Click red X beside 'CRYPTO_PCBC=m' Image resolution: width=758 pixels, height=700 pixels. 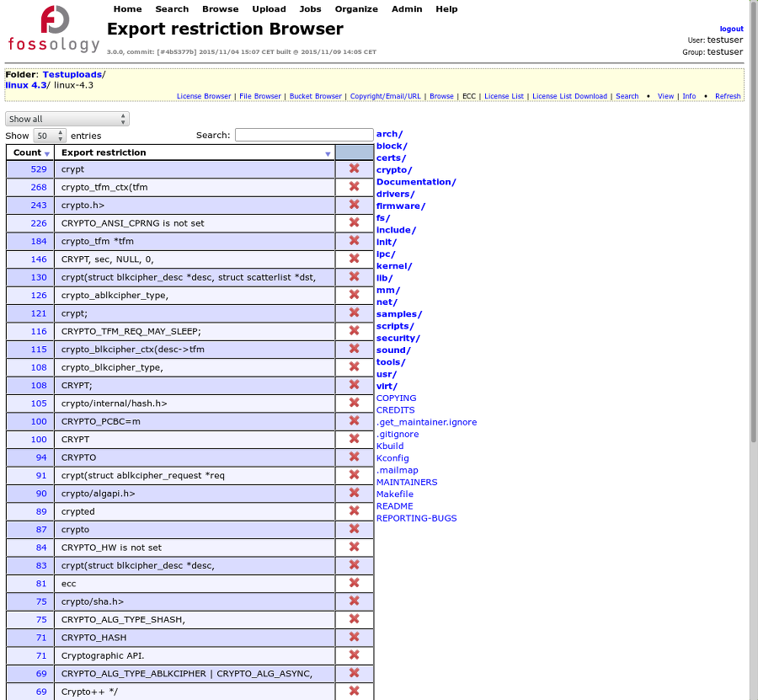[355, 421]
